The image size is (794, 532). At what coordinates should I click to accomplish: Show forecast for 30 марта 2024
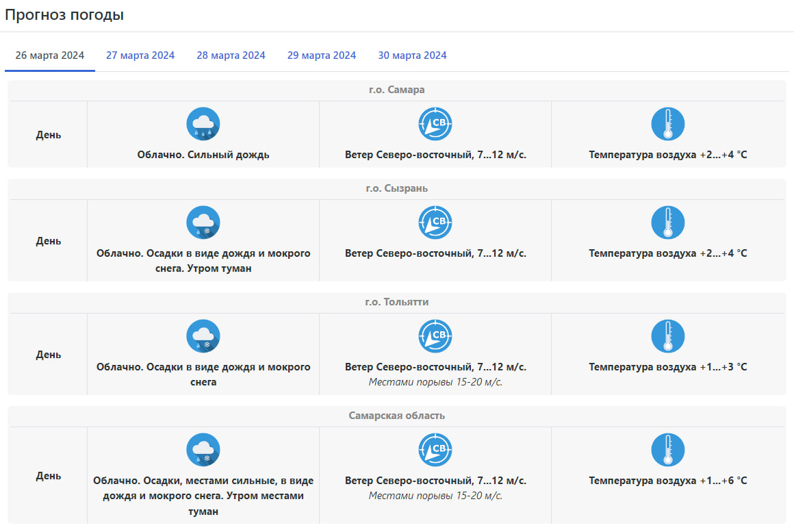tap(412, 55)
